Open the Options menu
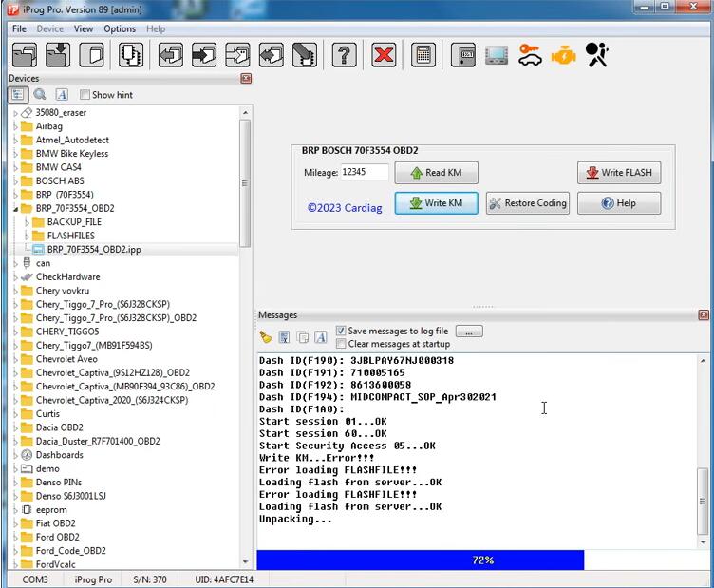 [x=120, y=28]
